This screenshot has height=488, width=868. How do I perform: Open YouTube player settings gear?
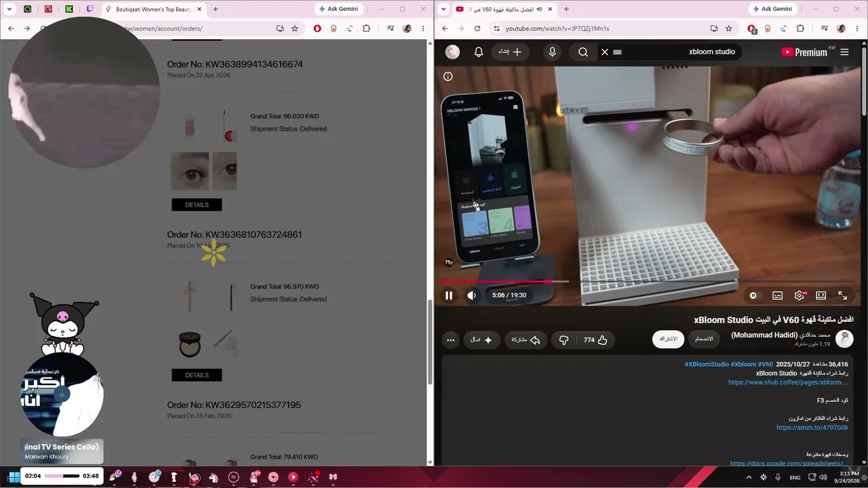(x=800, y=296)
